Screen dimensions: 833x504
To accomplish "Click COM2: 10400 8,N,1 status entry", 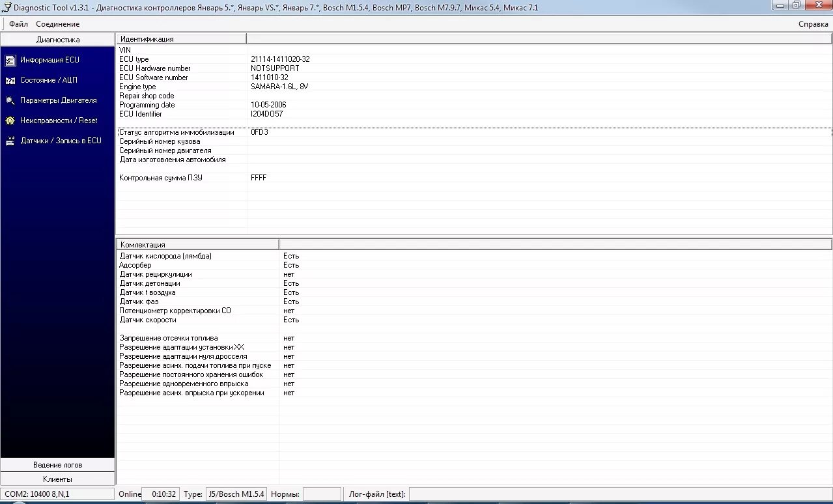I will pyautogui.click(x=57, y=494).
